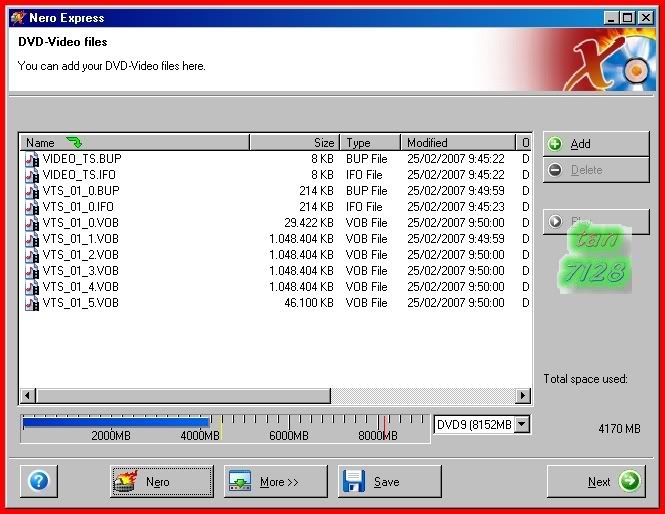Click the VTS_01_4.VOB file icon
The image size is (665, 514).
coord(32,288)
